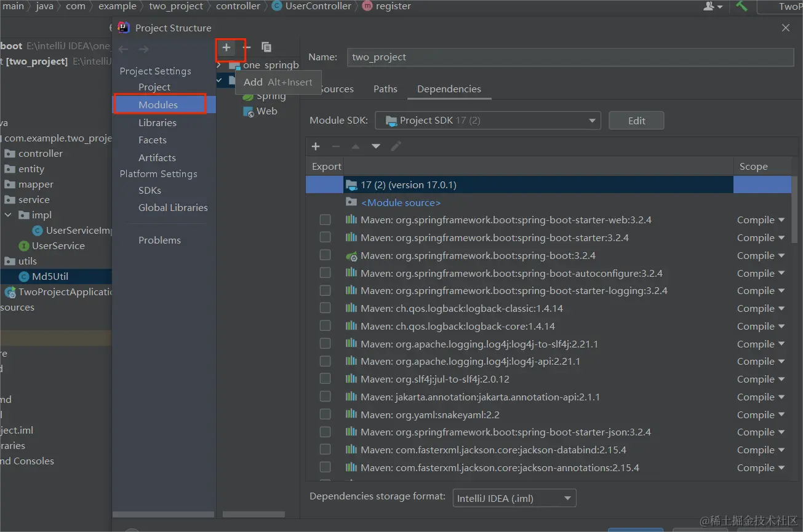The image size is (803, 532).
Task: Click the Module source folder icon
Action: click(351, 202)
